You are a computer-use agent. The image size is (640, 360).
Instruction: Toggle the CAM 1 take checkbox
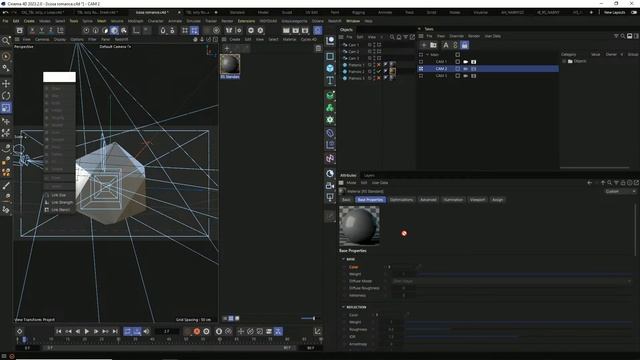click(421, 62)
